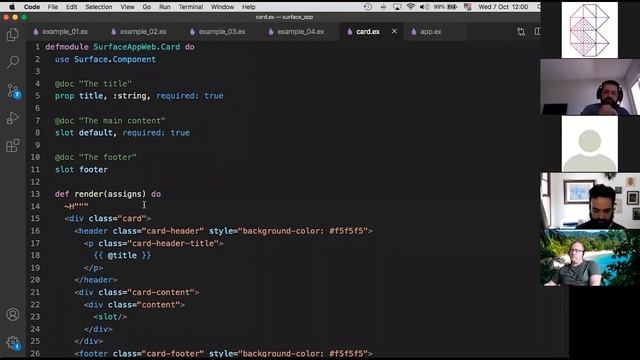Screen dimensions: 640x360
Task: Switch to the example_02.ex tab
Action: 139,31
